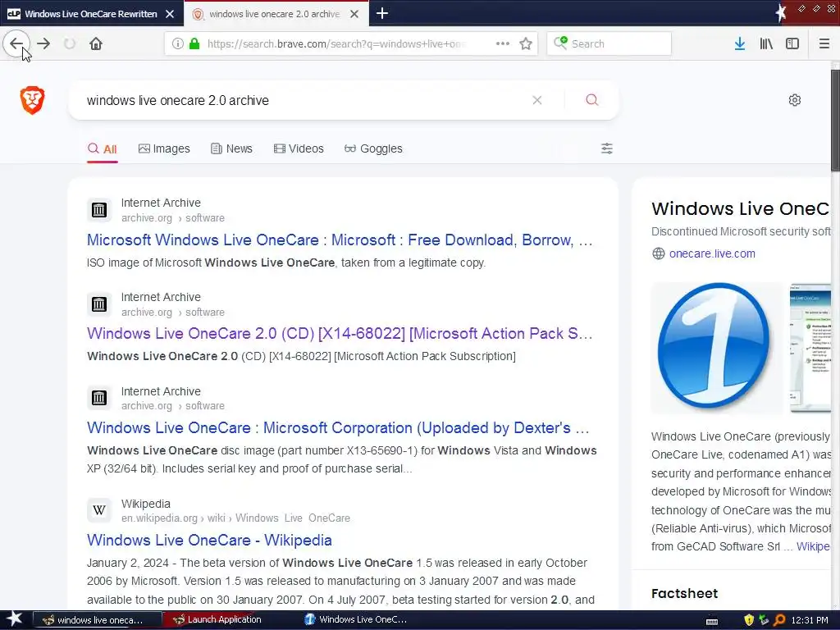Open the Goggles tab
The height and width of the screenshot is (630, 840).
pyautogui.click(x=373, y=148)
